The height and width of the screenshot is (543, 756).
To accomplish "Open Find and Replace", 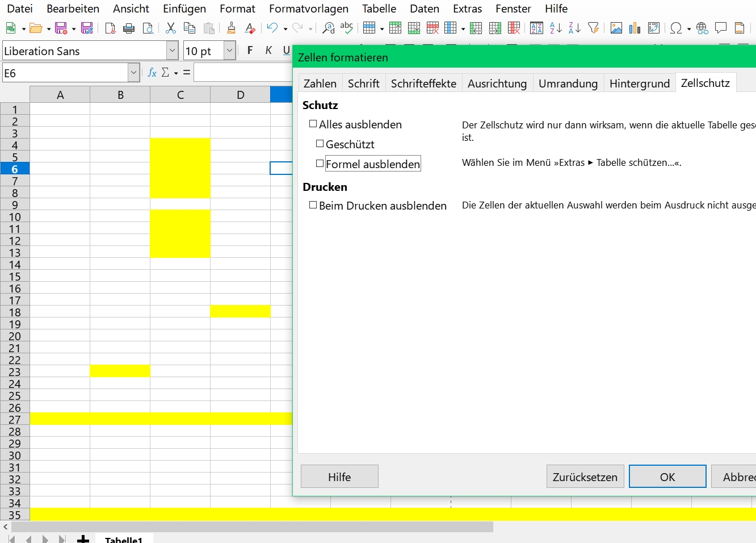I will click(x=328, y=28).
